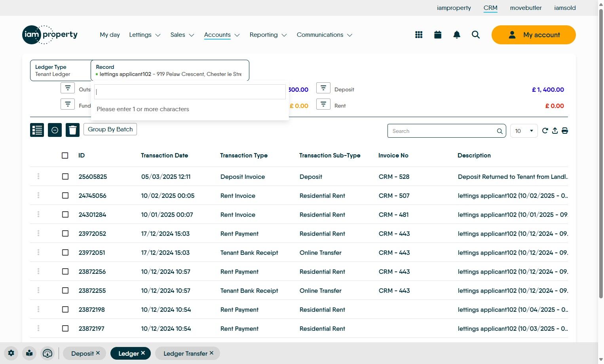Tick checkbox for transaction 23872256
This screenshot has height=364, width=604.
click(65, 271)
